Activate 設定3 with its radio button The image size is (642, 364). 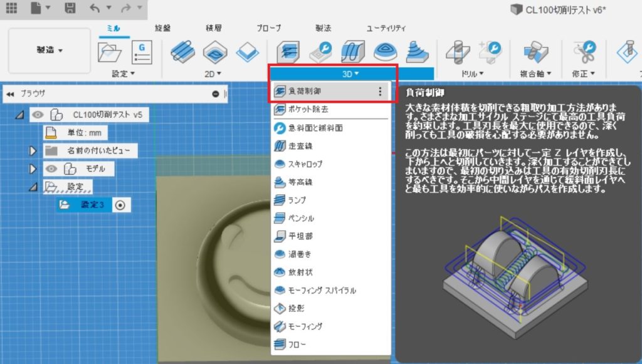click(120, 205)
